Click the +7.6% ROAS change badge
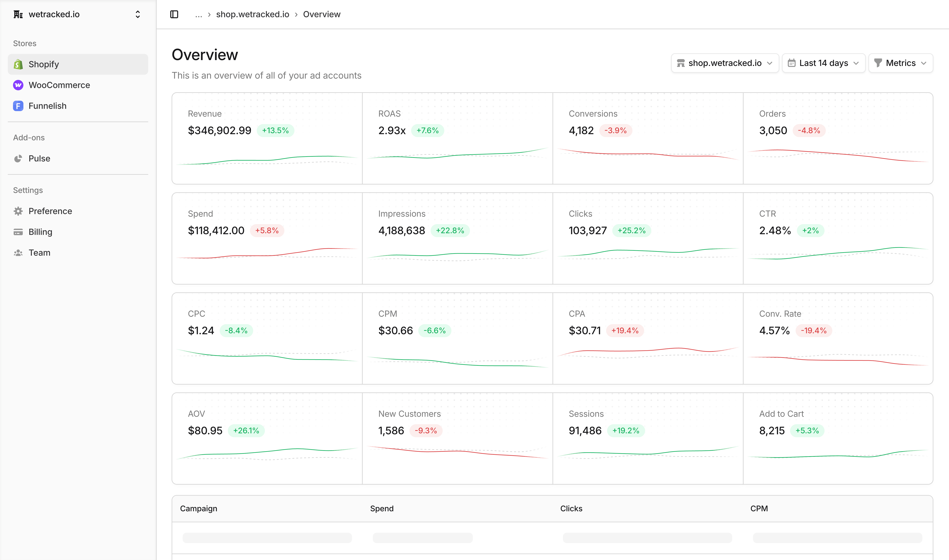 427,131
